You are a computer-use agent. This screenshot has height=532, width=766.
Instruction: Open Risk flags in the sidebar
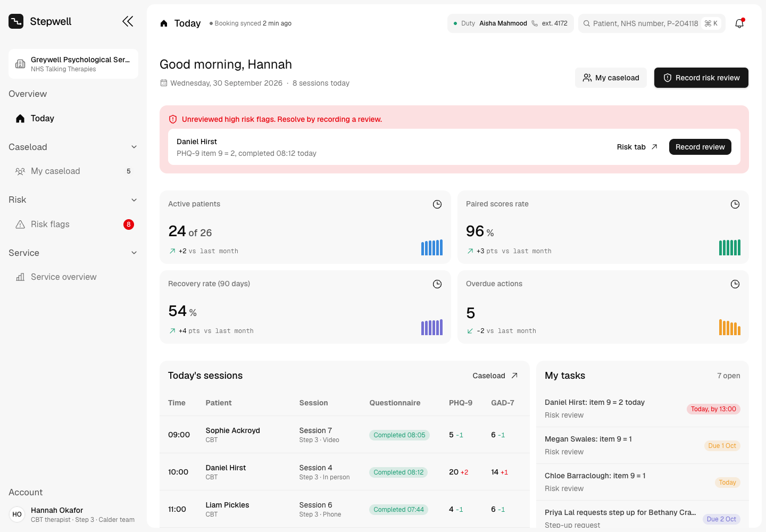coord(73,225)
